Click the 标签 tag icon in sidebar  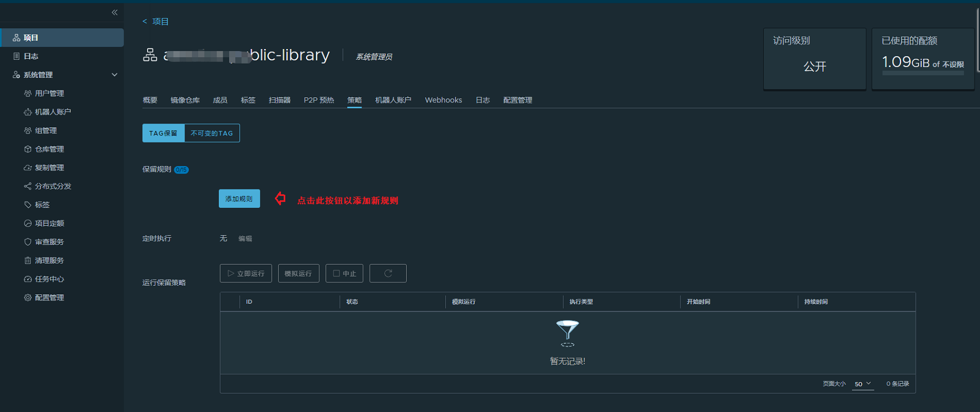tap(28, 205)
